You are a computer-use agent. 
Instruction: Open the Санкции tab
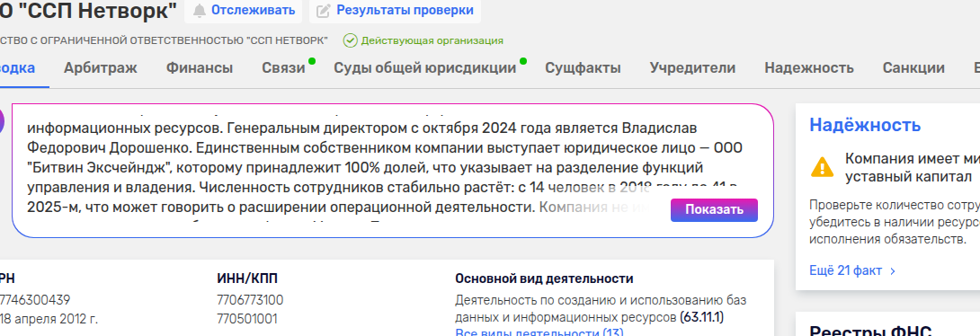(913, 68)
